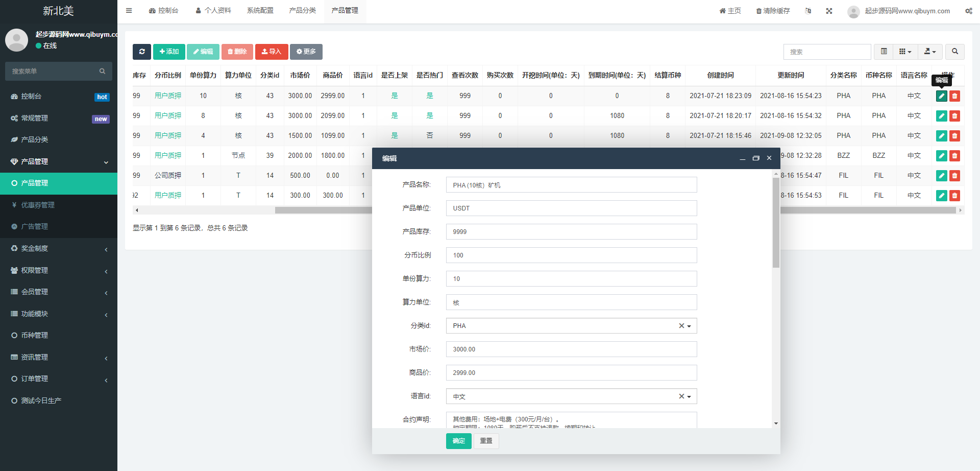The width and height of the screenshot is (980, 471).
Task: Toggle the table view list icon
Action: coord(884,52)
